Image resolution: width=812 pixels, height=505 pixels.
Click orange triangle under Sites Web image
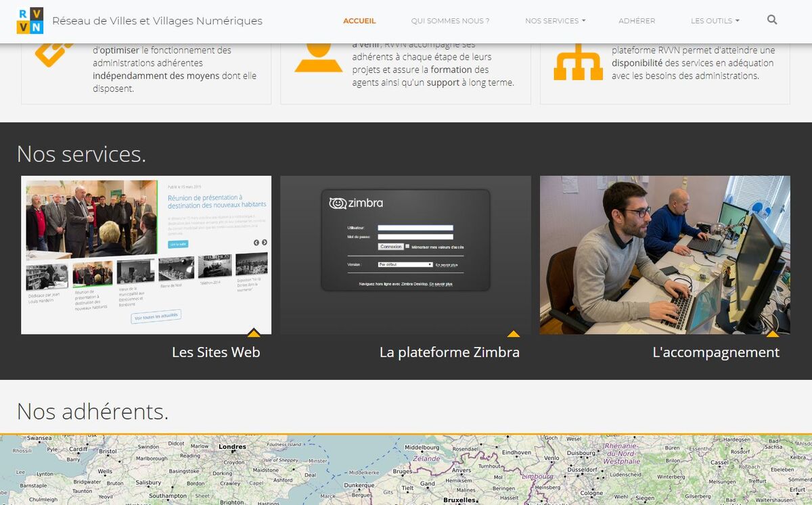pyautogui.click(x=254, y=332)
